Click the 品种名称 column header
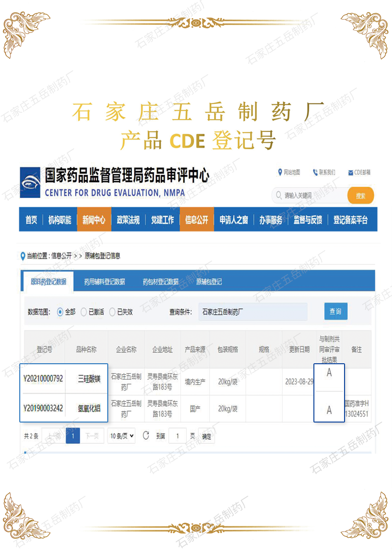 [86, 349]
